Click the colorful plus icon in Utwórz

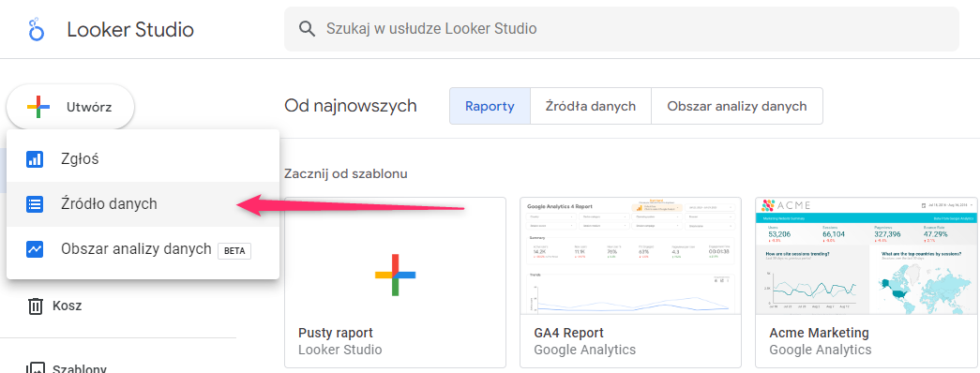coord(38,108)
